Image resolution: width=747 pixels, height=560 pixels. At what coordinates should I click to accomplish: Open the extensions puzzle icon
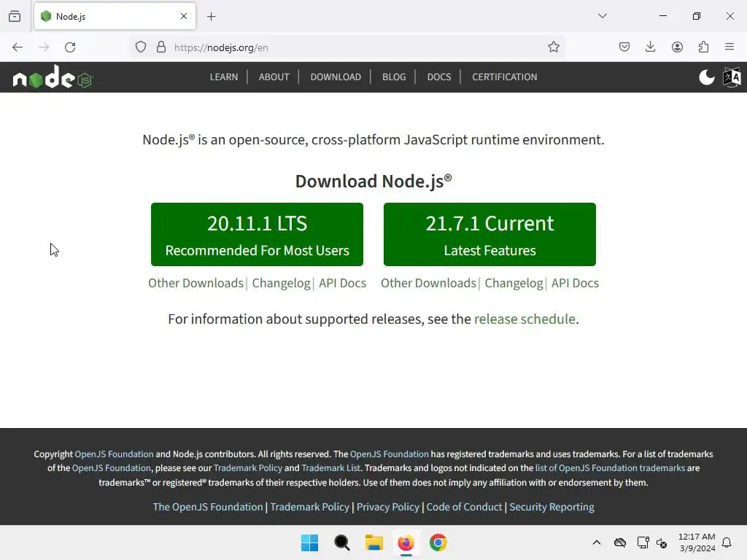tap(704, 47)
